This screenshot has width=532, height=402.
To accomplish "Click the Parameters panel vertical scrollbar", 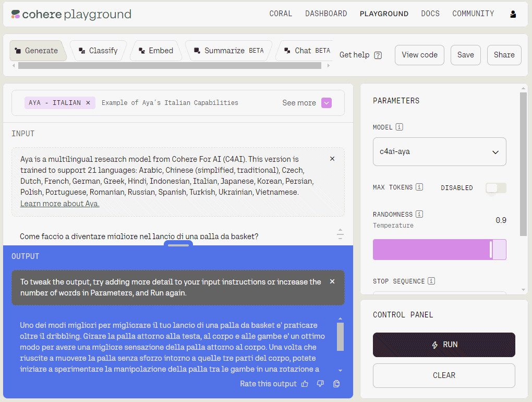I will 523,164.
